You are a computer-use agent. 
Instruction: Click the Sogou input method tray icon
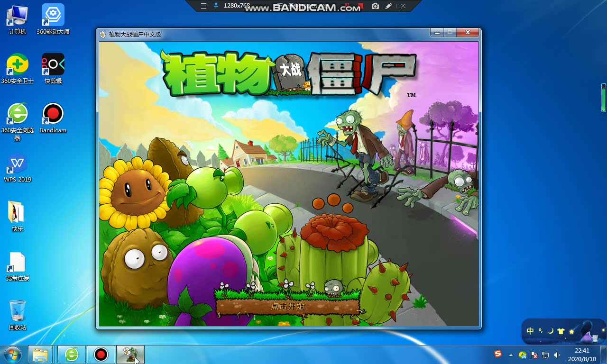pos(497,354)
